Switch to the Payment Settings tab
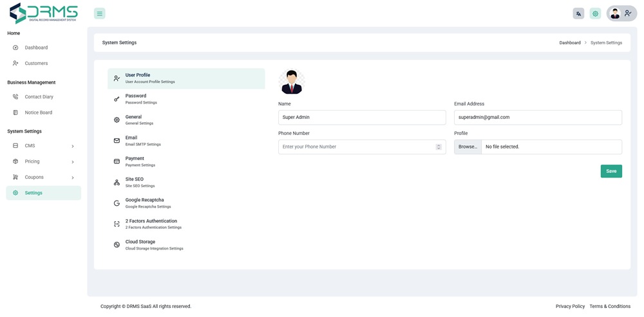The height and width of the screenshot is (317, 644). [x=140, y=161]
